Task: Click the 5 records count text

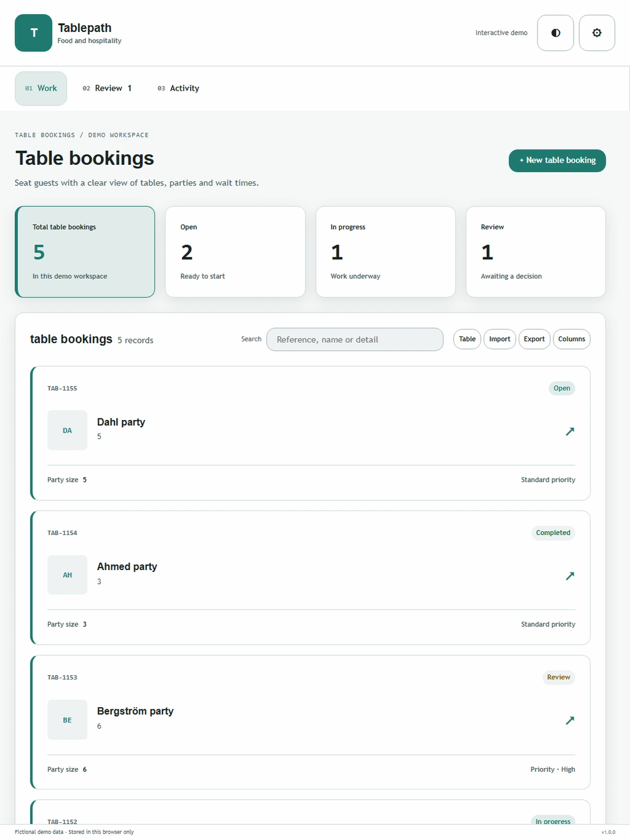Action: [x=135, y=340]
